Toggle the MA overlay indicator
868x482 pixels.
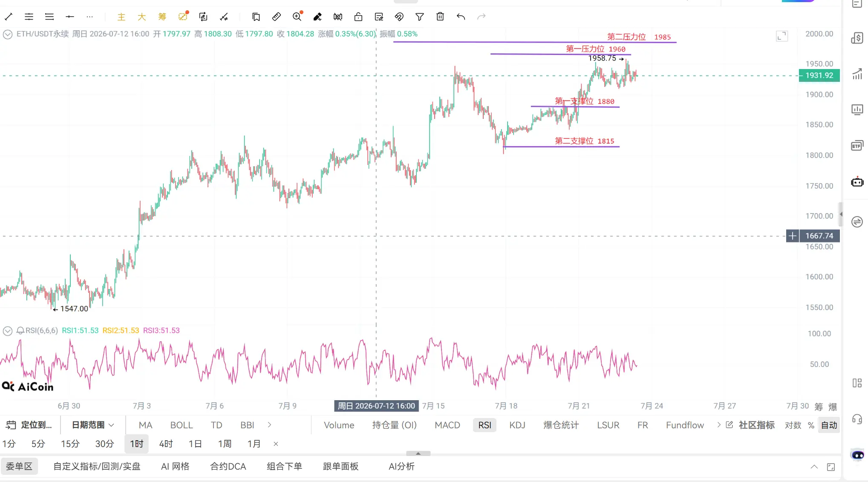[145, 425]
